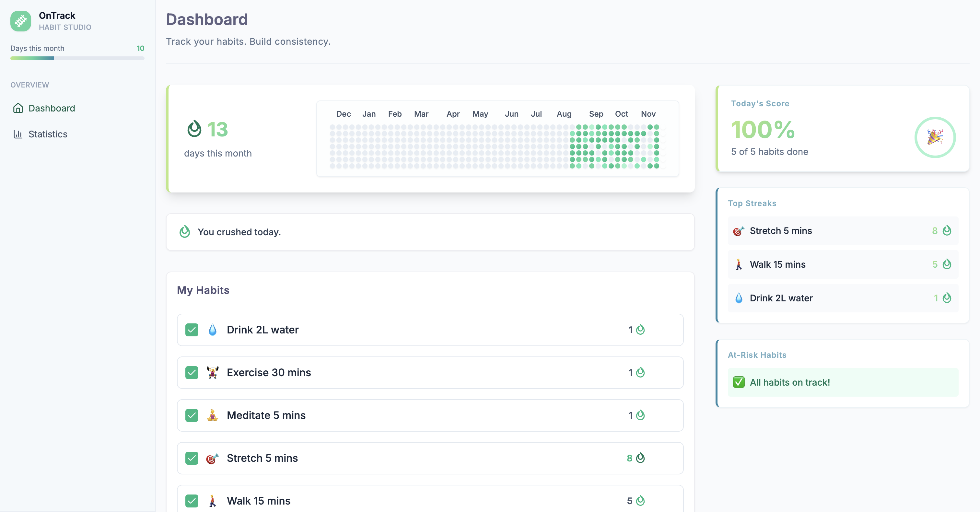Viewport: 980px width, 512px height.
Task: Click the bar chart icon beside Statistics
Action: pyautogui.click(x=18, y=134)
